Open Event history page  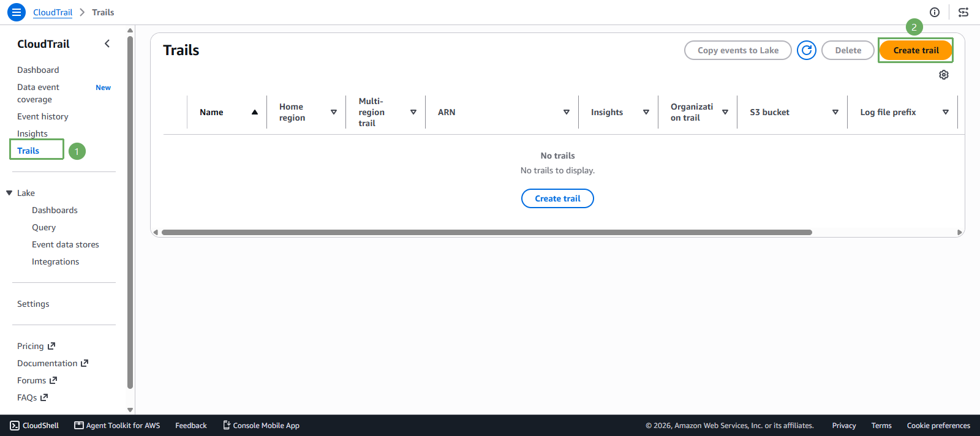pos(43,116)
